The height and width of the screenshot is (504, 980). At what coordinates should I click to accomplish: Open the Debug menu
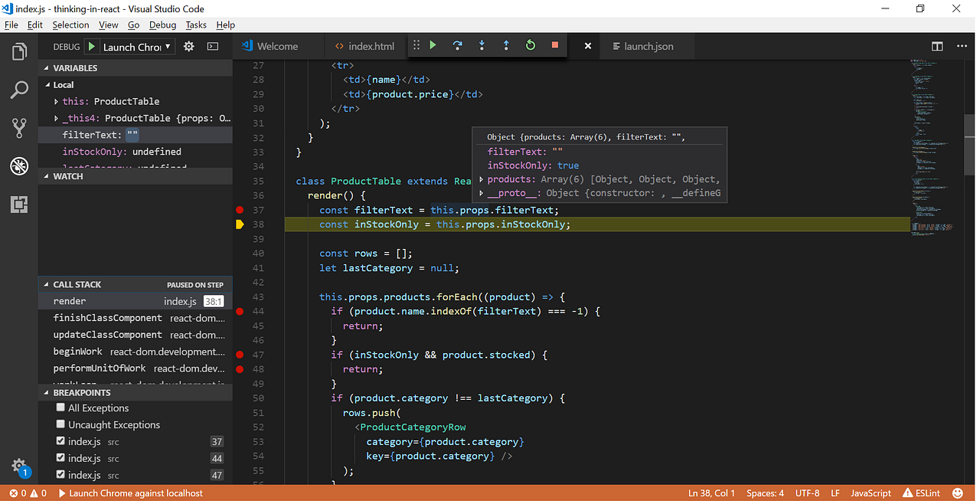pos(162,25)
